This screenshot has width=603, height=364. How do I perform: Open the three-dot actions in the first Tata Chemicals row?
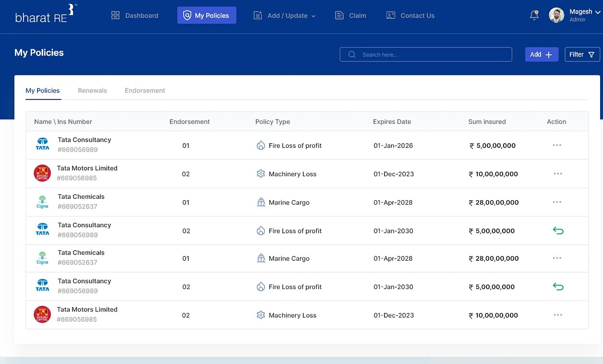(557, 202)
